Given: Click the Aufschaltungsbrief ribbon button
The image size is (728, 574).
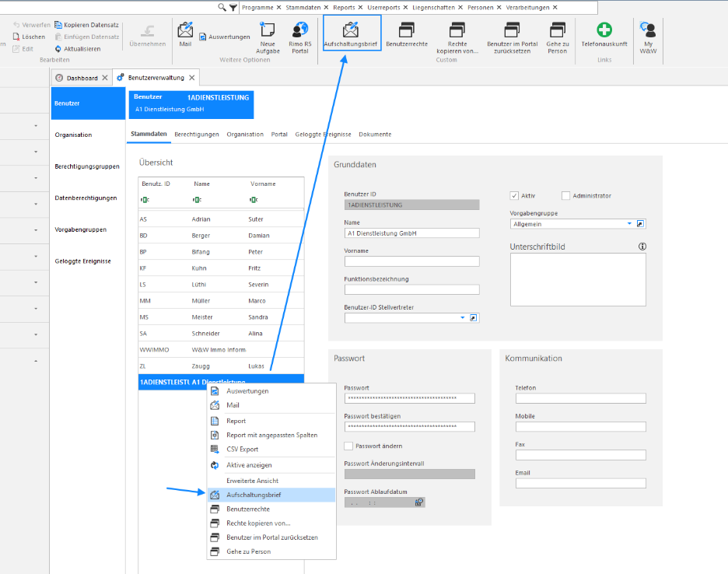Looking at the screenshot, I should pos(352,33).
